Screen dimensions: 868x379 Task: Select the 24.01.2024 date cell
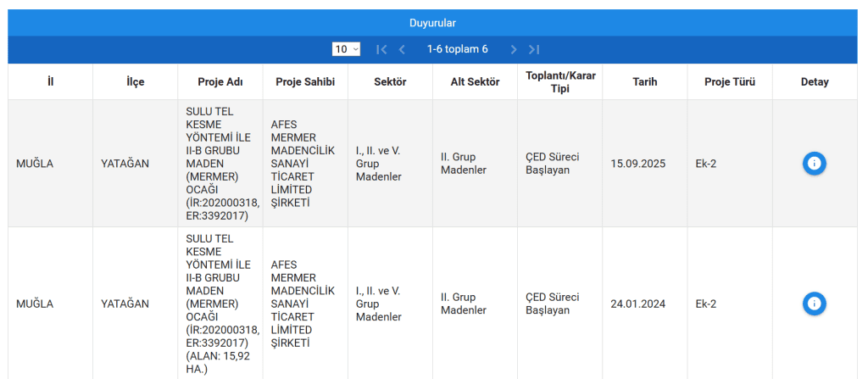(x=638, y=304)
